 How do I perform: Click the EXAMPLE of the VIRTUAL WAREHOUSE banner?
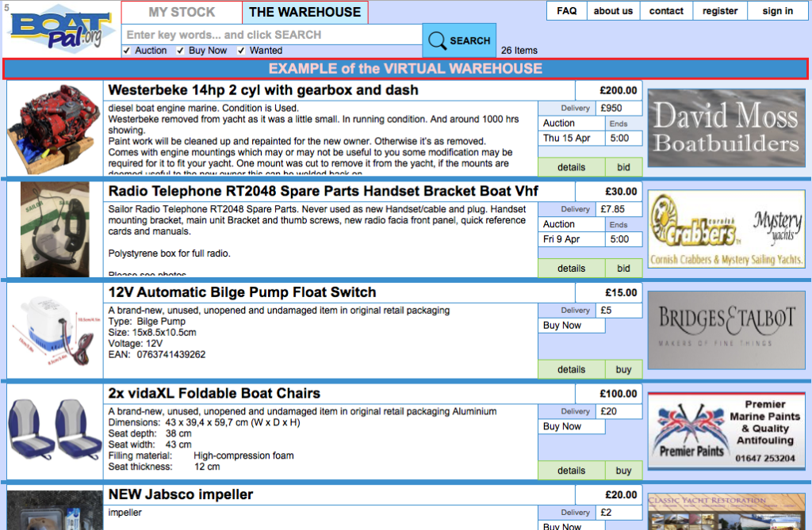point(405,69)
